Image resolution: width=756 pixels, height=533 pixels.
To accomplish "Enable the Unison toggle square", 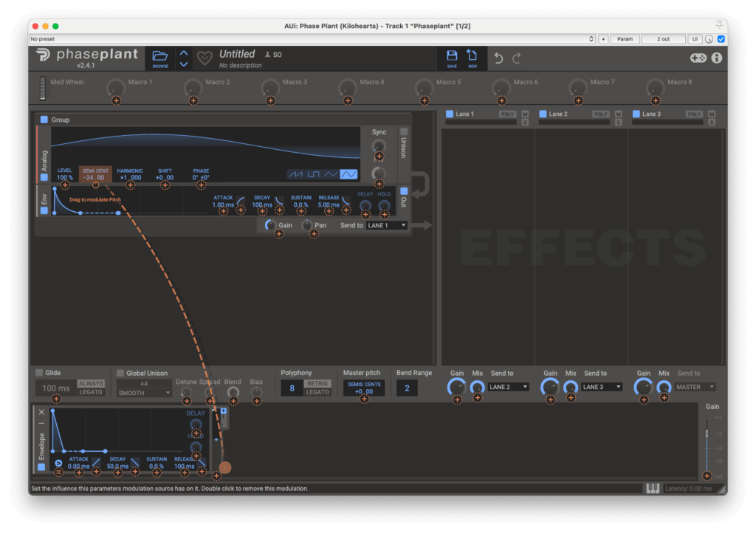I will click(x=404, y=131).
